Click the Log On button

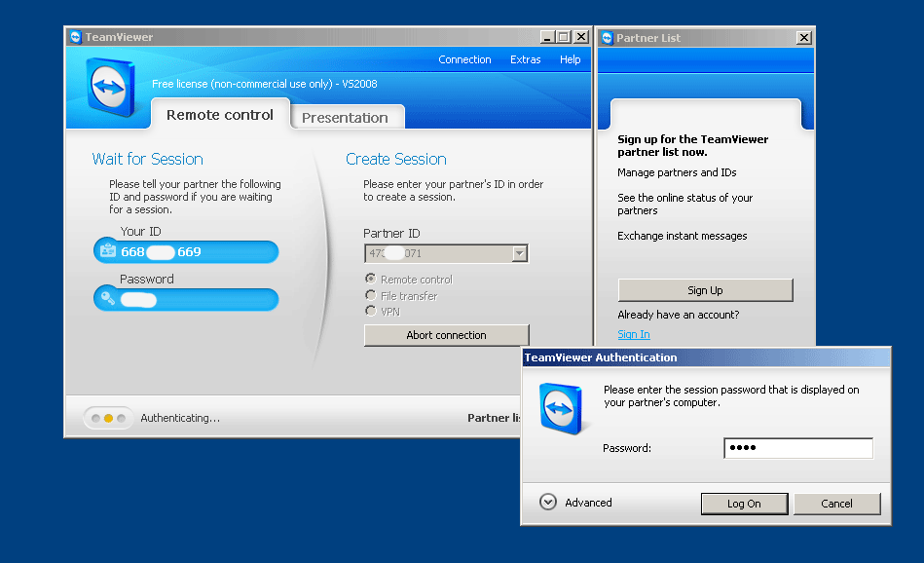[744, 504]
